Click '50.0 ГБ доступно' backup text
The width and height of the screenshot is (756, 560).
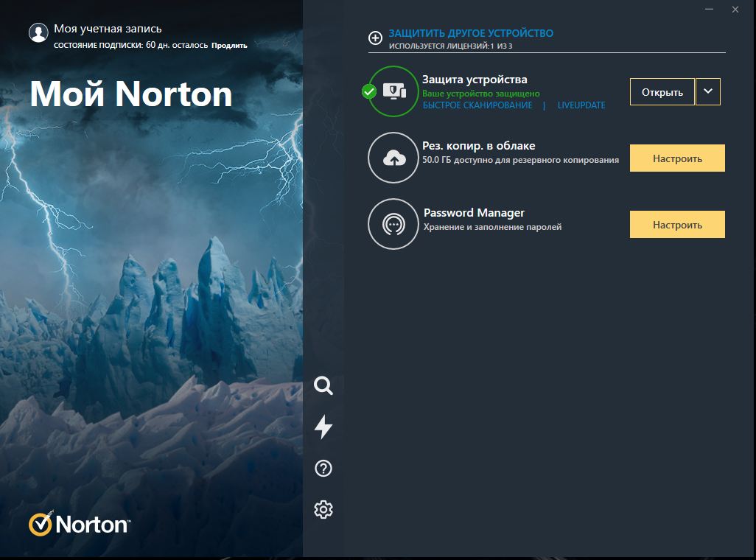pos(521,160)
